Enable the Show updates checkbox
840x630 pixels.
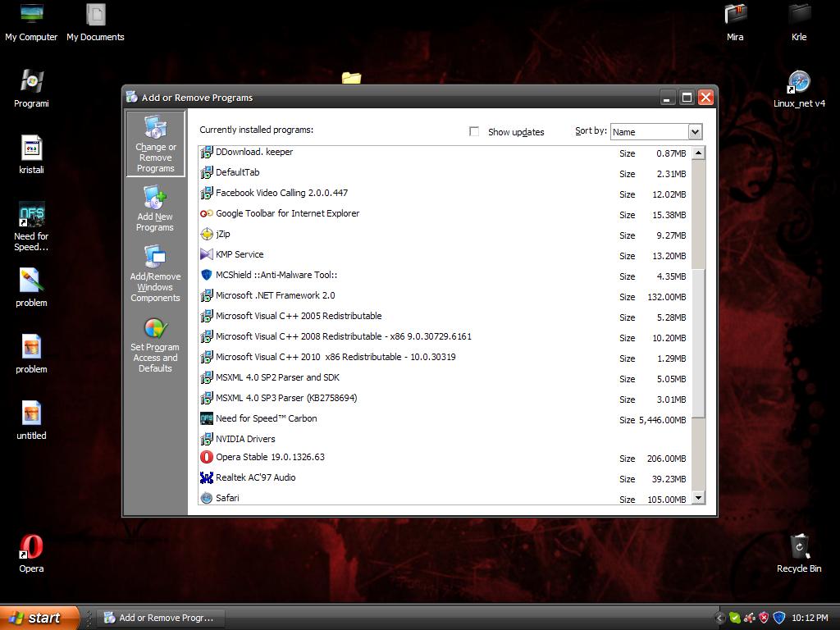(x=474, y=131)
